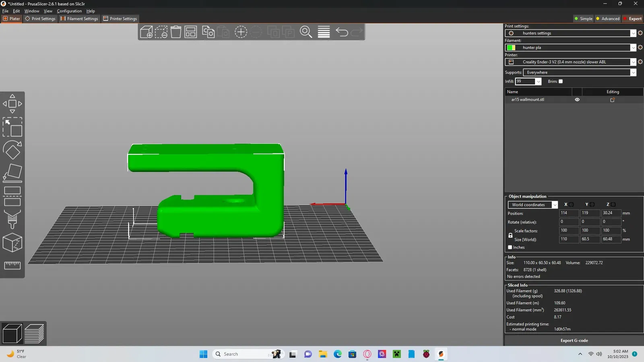This screenshot has height=362, width=644.
Task: Open the Search magnifier in the toolbar
Action: 306,32
